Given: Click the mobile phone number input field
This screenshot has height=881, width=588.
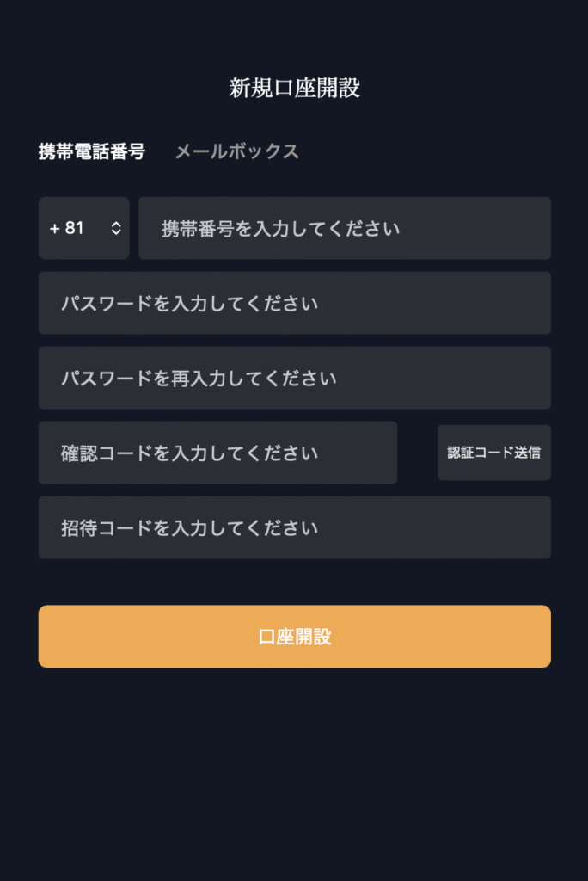Looking at the screenshot, I should (x=344, y=228).
